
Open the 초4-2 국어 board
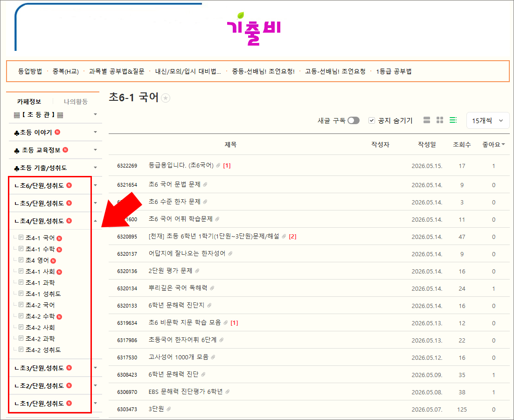pos(40,305)
